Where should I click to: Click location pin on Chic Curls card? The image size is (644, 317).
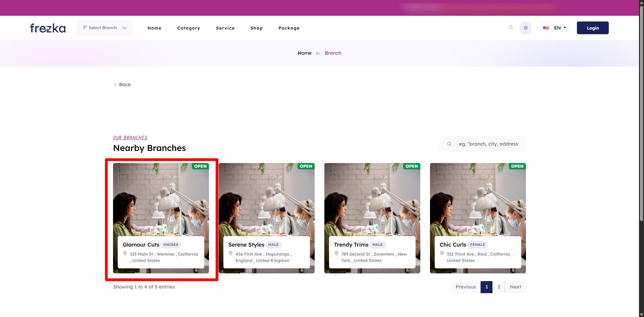[x=442, y=254]
